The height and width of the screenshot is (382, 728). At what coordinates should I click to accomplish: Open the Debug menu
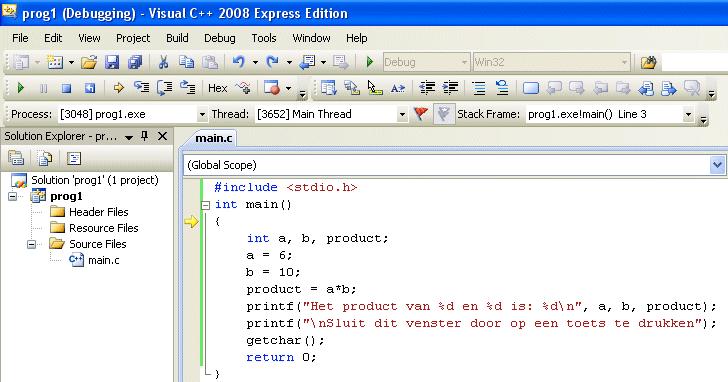pyautogui.click(x=220, y=38)
